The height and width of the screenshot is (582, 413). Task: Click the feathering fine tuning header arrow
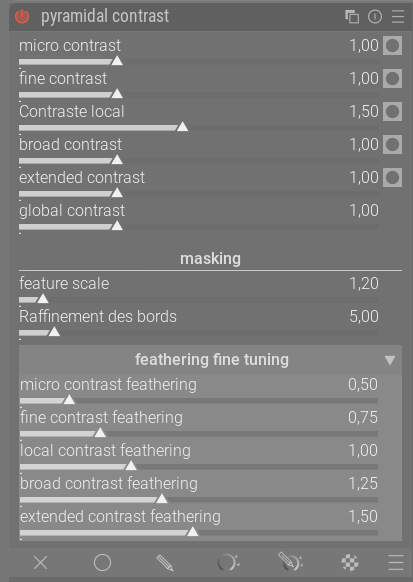(390, 360)
